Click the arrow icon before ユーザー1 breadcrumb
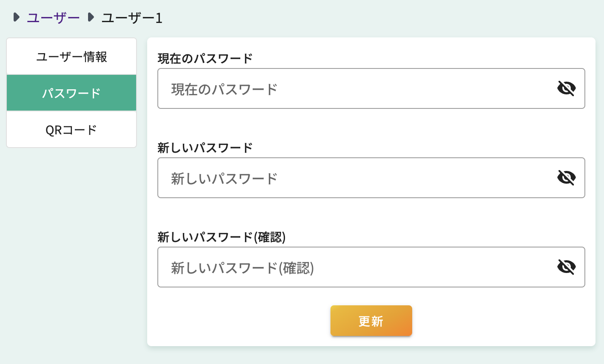The image size is (604, 364). tap(90, 17)
